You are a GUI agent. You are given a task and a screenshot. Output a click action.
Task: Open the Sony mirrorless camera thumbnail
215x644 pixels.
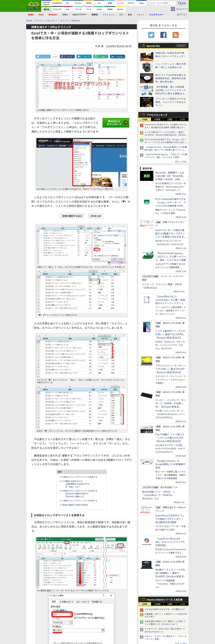[147, 67]
